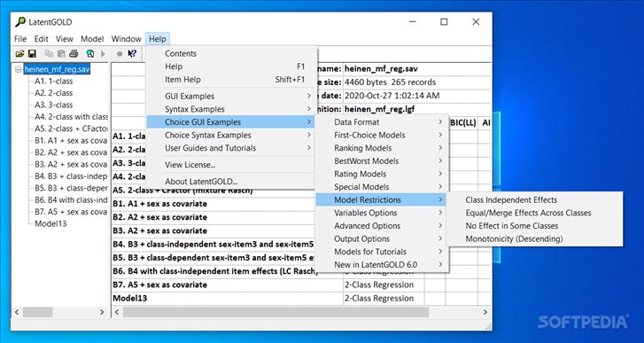Click B1. A1 + sex as covariate table row

pos(213,204)
